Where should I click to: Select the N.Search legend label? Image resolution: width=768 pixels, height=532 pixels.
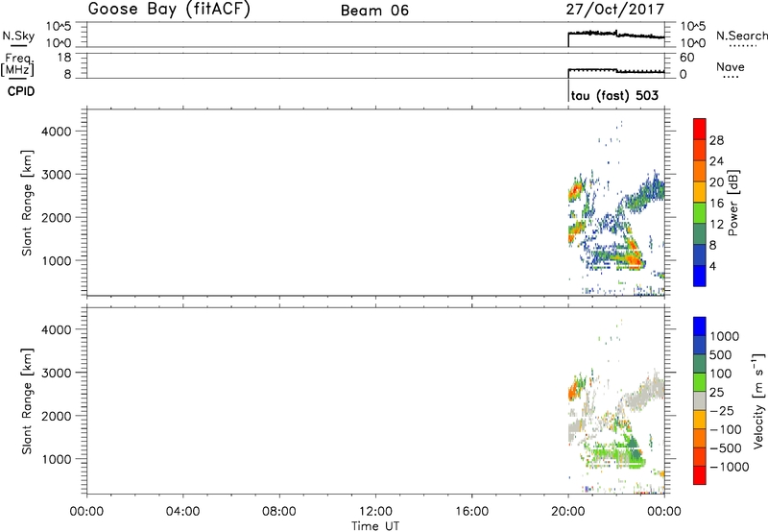pos(741,36)
